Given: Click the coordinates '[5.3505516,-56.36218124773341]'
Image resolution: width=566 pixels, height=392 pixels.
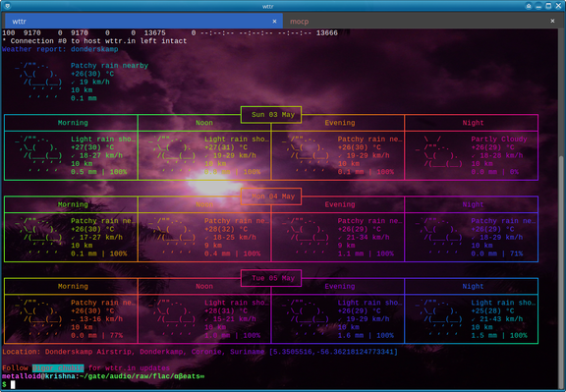Looking at the screenshot, I should (333, 352).
